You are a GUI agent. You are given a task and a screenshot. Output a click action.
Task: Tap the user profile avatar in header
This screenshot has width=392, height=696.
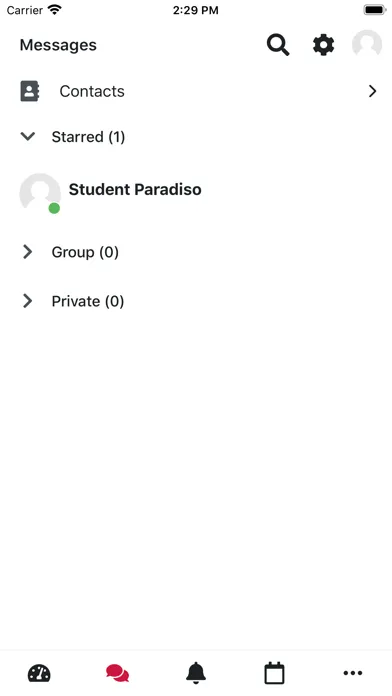pos(367,44)
